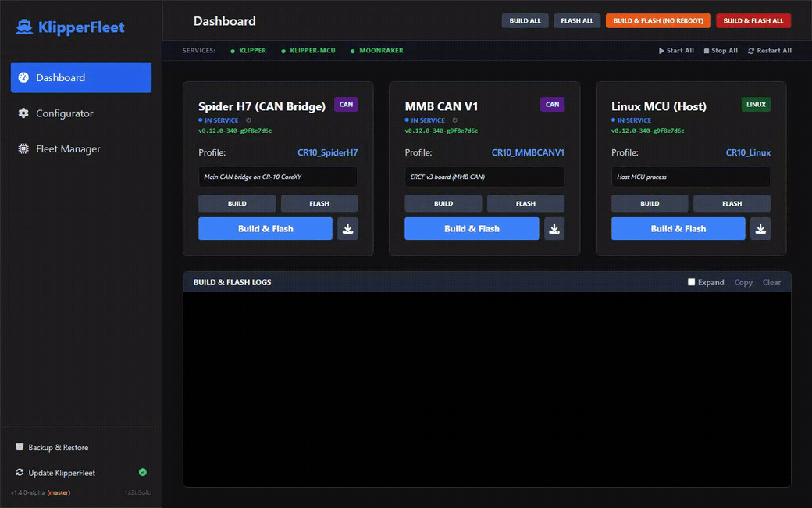
Task: Open the CR10_MMBCANV1 profile link
Action: coord(528,152)
